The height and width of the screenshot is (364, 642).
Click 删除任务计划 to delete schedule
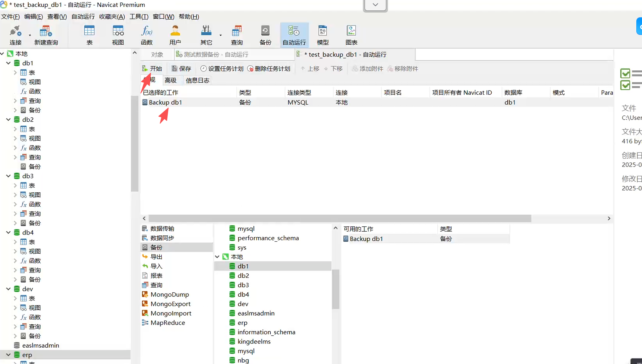click(269, 69)
